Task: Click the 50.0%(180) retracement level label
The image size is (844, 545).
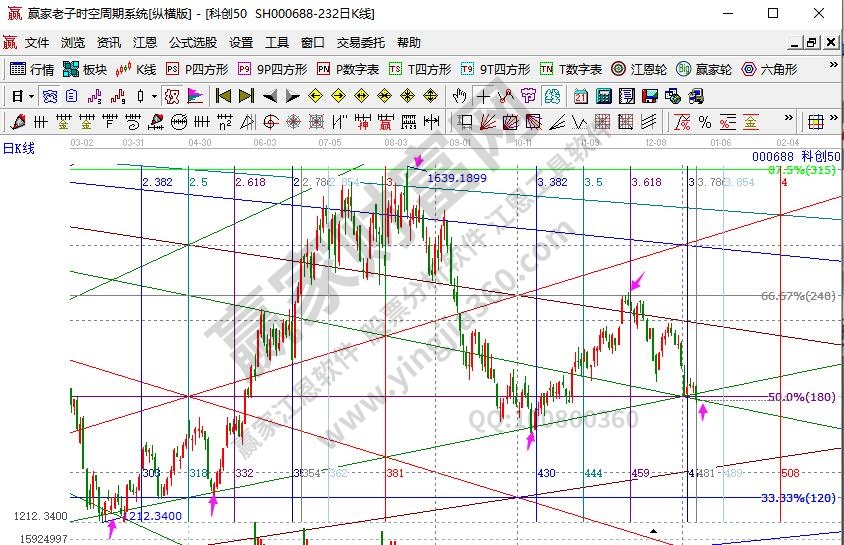Action: (x=801, y=397)
